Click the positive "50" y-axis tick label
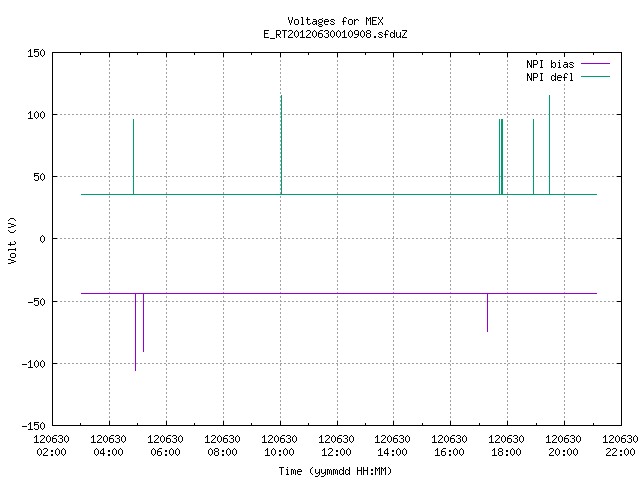 pos(39,177)
